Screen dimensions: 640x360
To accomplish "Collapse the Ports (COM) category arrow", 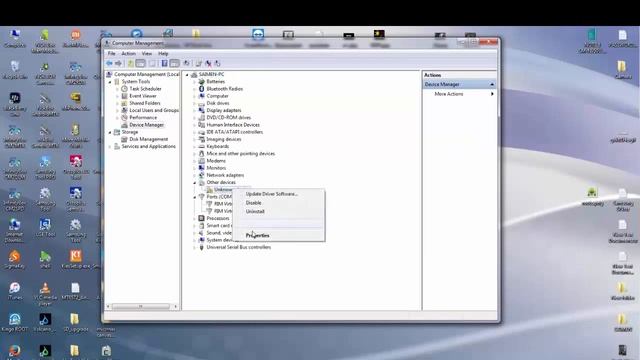I will click(x=195, y=197).
